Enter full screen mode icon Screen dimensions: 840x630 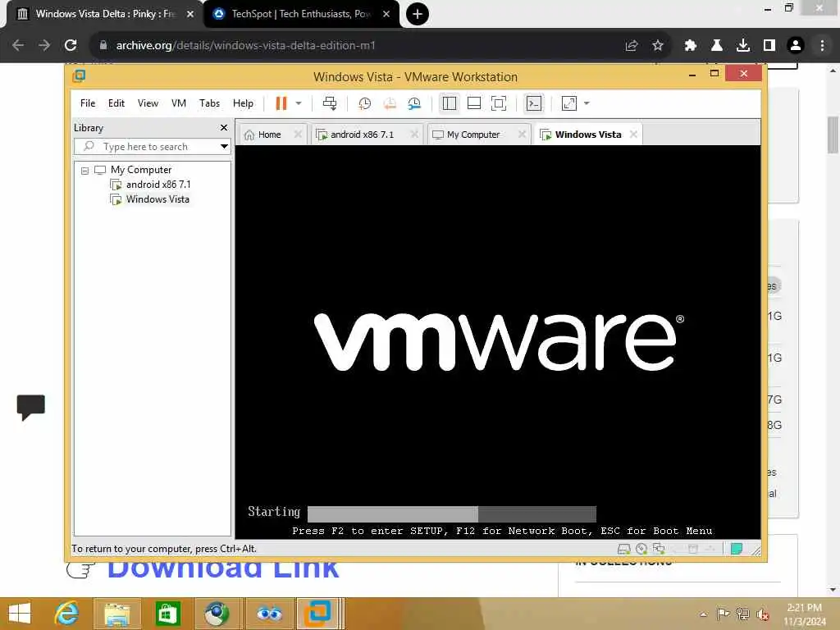pos(499,103)
